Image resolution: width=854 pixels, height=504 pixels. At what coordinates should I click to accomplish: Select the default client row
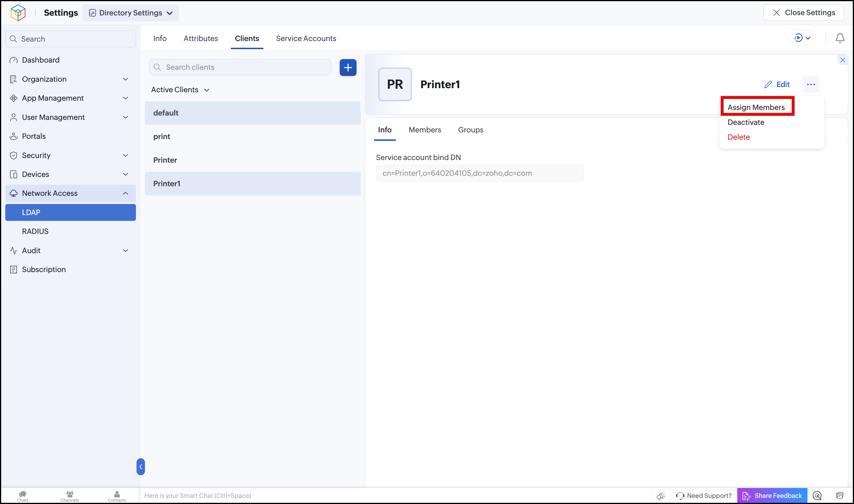(x=253, y=113)
